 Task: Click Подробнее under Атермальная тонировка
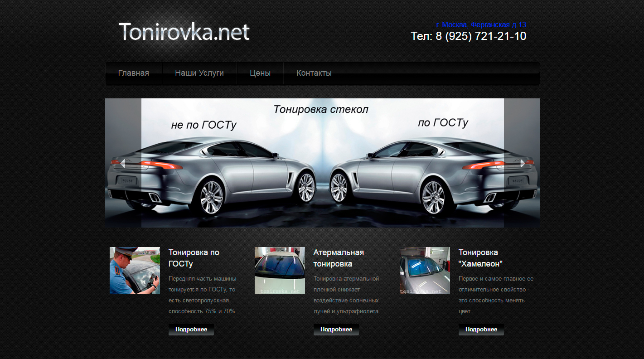tap(336, 330)
